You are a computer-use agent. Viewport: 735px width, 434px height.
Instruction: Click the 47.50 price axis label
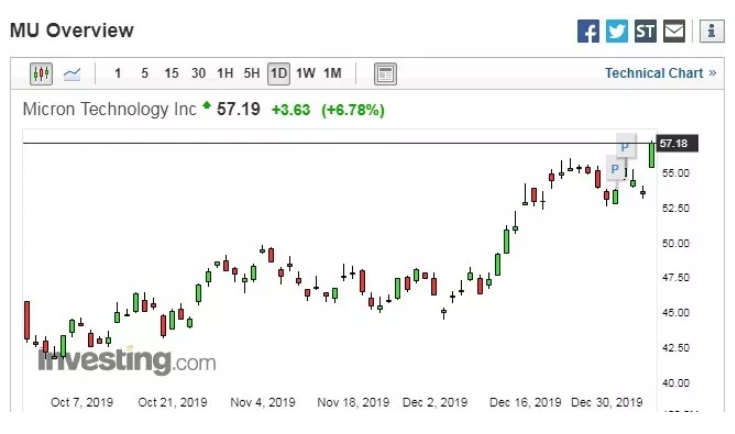675,277
